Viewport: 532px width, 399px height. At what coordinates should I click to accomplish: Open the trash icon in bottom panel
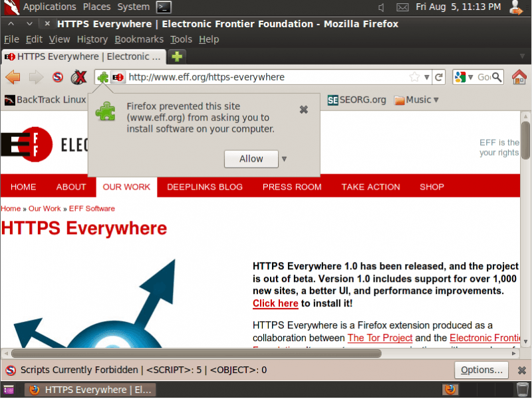pyautogui.click(x=523, y=390)
